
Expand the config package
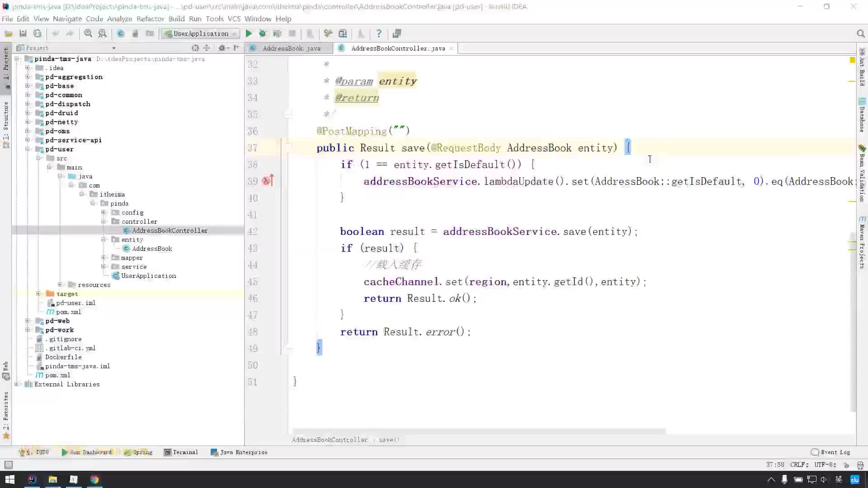click(x=104, y=212)
